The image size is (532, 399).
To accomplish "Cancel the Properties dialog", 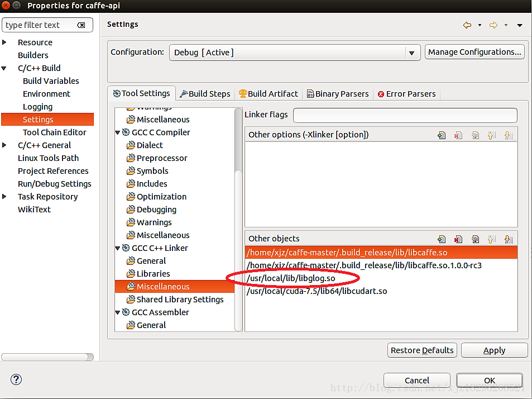I will point(417,381).
